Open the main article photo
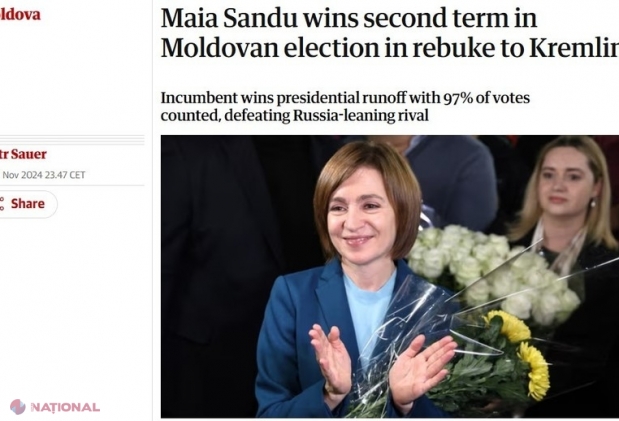Viewport: 619px width, 421px height. click(390, 276)
